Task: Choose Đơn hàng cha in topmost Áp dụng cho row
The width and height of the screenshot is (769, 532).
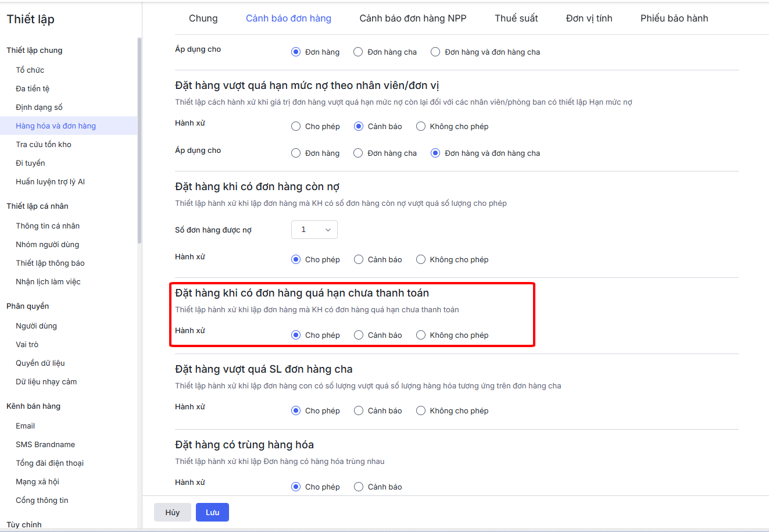Action: [x=359, y=52]
